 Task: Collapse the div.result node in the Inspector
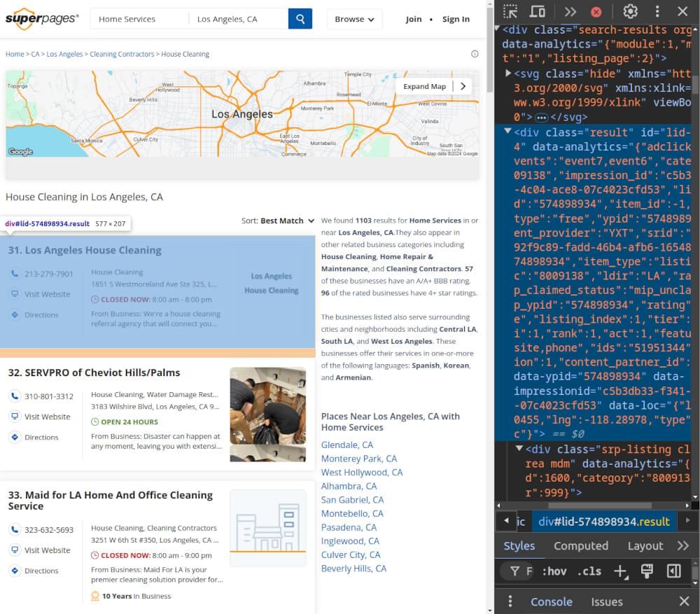tap(507, 131)
